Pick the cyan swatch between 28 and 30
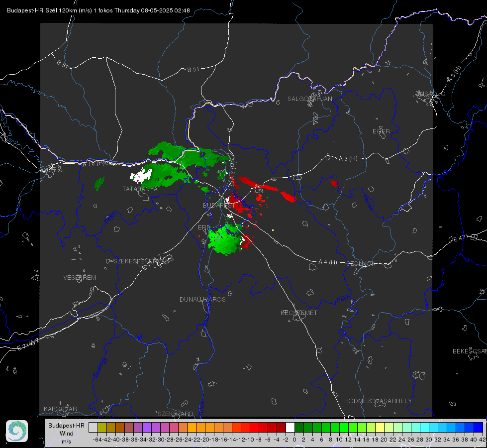Screen dimensions: 487x448 (425, 427)
